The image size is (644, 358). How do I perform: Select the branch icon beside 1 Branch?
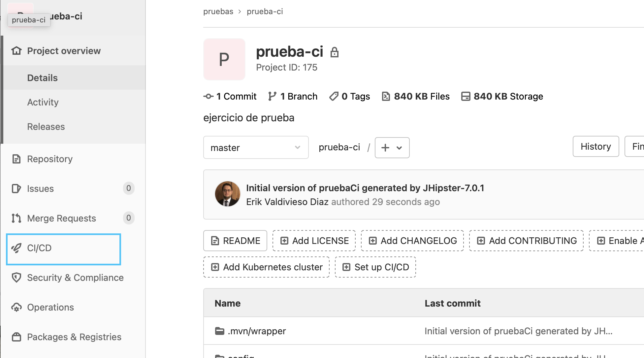pos(272,96)
